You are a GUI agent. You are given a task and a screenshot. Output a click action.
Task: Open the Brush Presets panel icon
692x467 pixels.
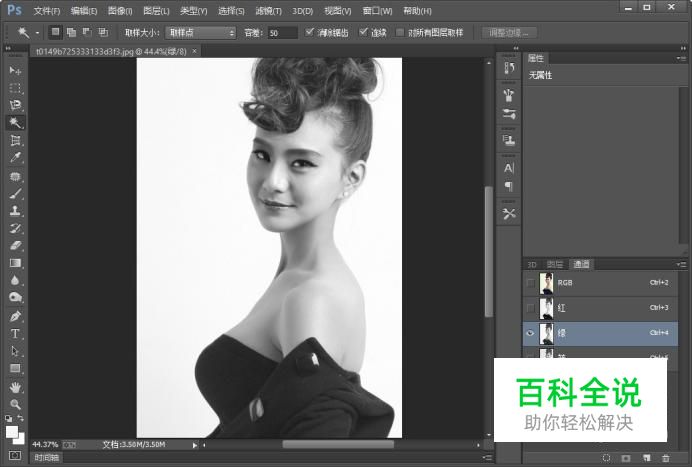pyautogui.click(x=508, y=94)
